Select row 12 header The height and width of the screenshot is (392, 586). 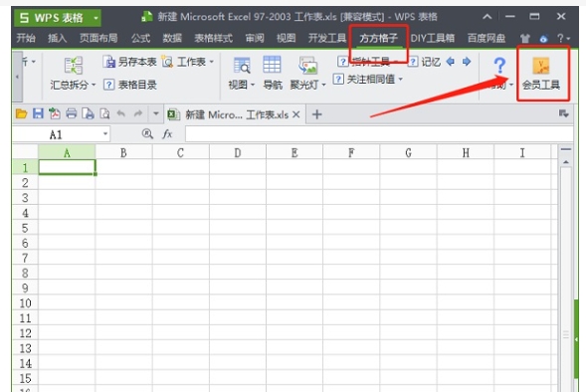25,333
